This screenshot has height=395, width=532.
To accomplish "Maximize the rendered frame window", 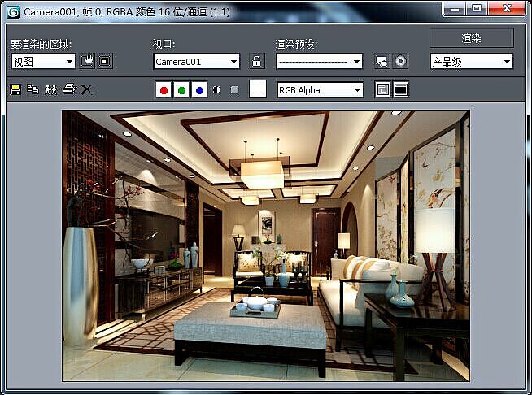I will point(477,8).
